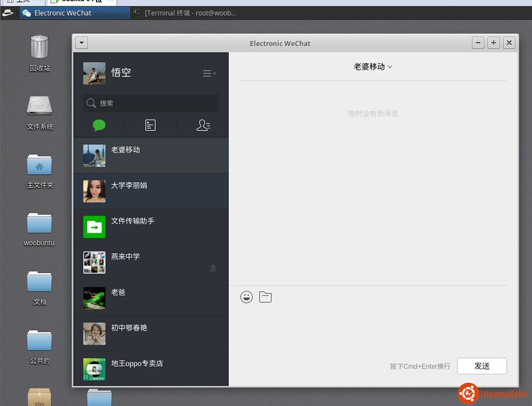The height and width of the screenshot is (406, 532).
Task: Maximize the Electronic WeChat window
Action: 493,43
